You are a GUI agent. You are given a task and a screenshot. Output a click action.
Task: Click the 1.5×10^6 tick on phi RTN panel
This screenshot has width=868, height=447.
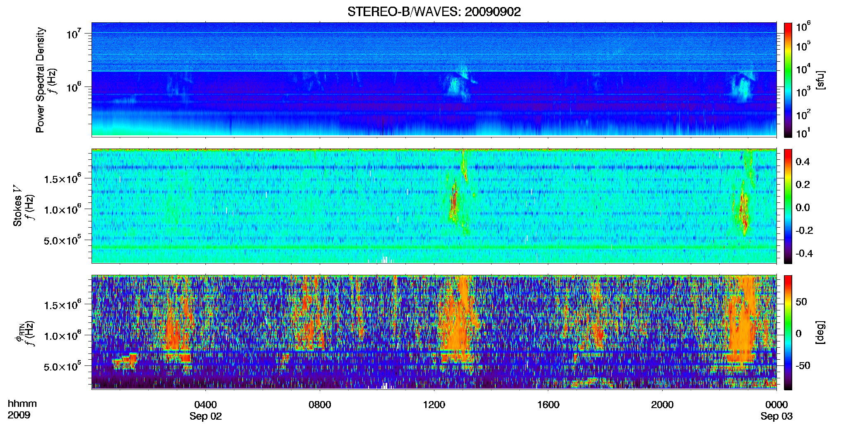pos(63,305)
